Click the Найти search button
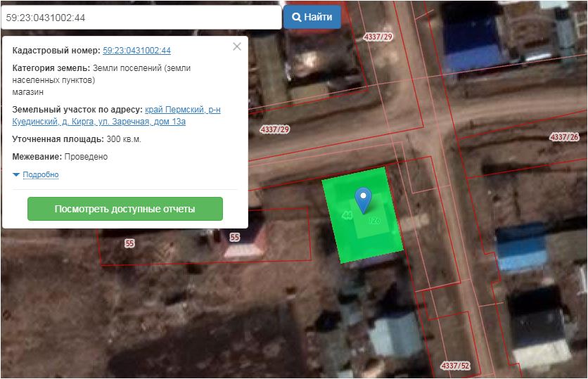This screenshot has width=588, height=379. [312, 18]
